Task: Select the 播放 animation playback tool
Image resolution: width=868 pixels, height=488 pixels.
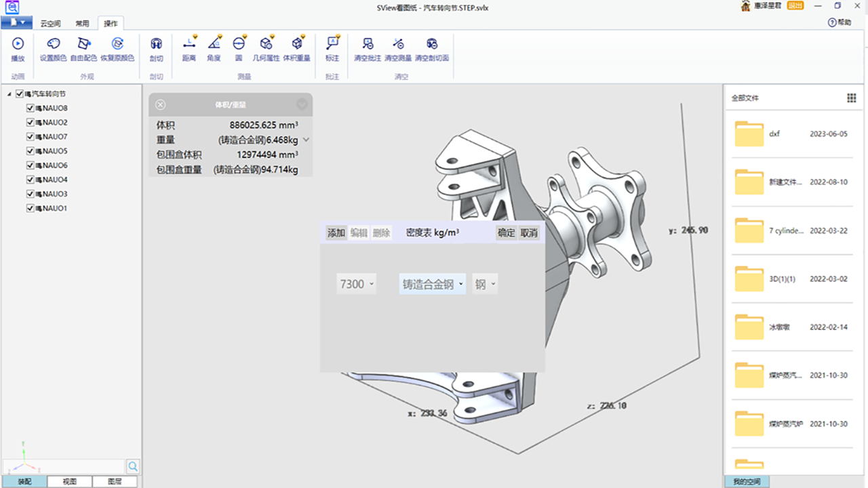Action: 18,49
